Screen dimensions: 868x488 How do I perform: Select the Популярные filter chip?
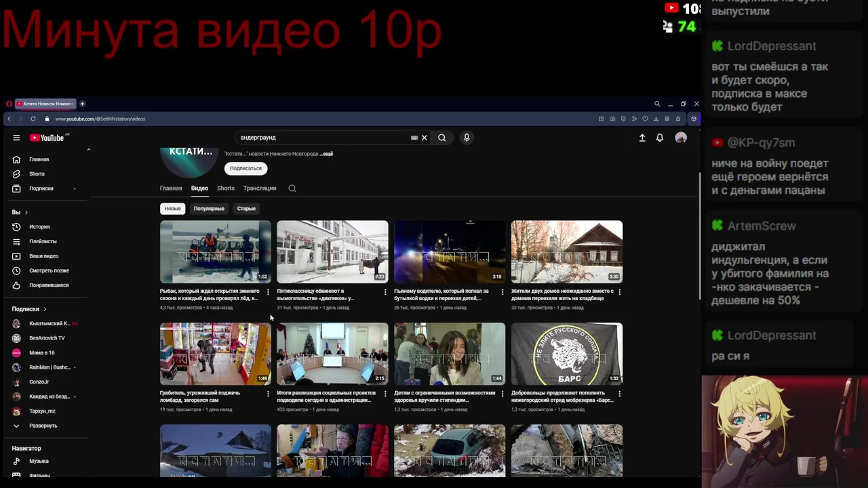tap(209, 209)
